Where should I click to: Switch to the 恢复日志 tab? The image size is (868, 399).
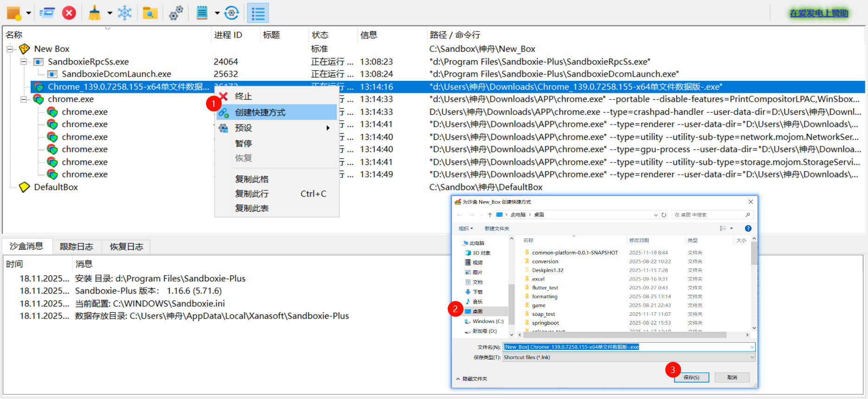[x=127, y=247]
